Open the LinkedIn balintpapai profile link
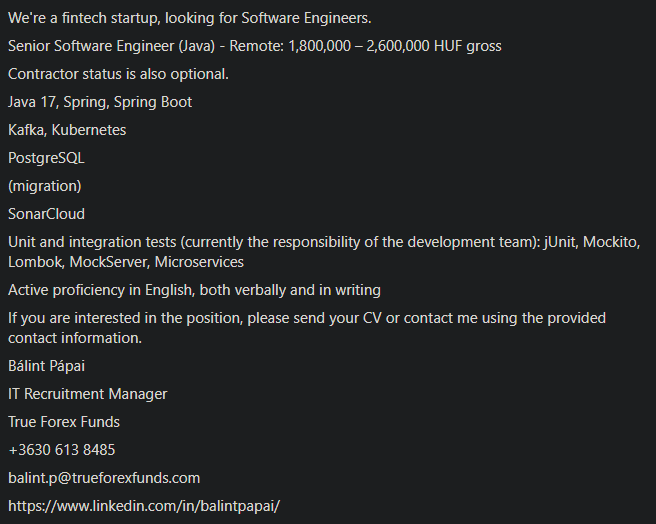This screenshot has width=656, height=524. click(144, 506)
